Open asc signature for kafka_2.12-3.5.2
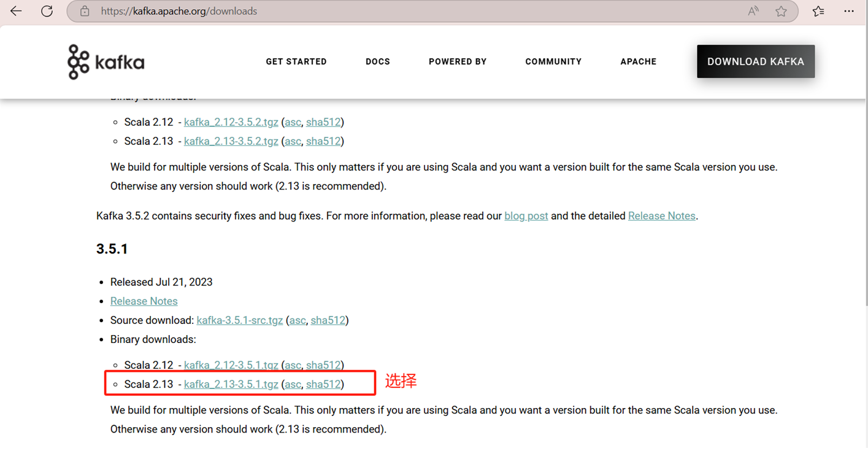Viewport: 868px width, 451px height. tap(293, 122)
